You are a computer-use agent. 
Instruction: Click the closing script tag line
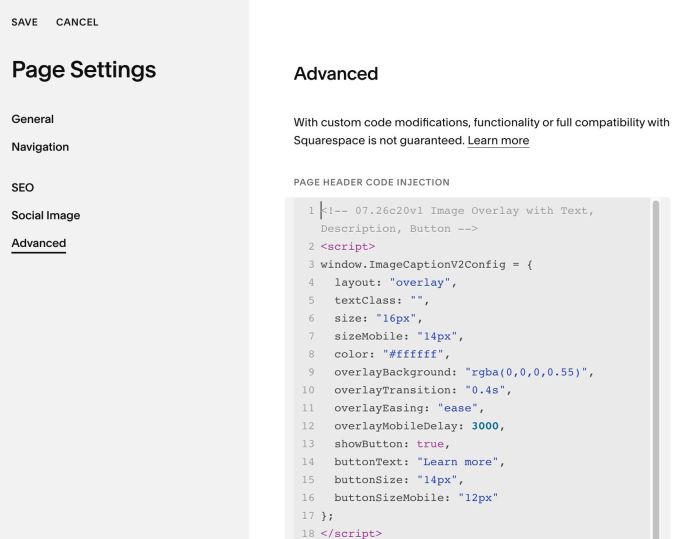351,534
